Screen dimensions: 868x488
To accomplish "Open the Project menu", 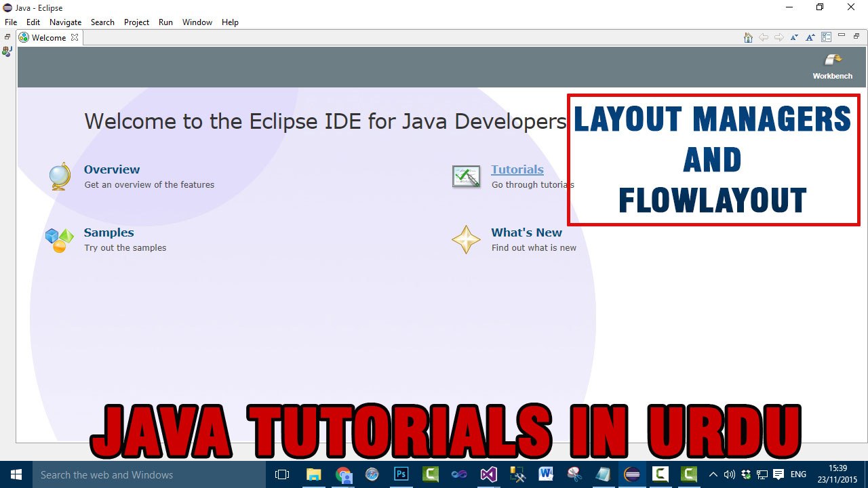I will (x=136, y=22).
